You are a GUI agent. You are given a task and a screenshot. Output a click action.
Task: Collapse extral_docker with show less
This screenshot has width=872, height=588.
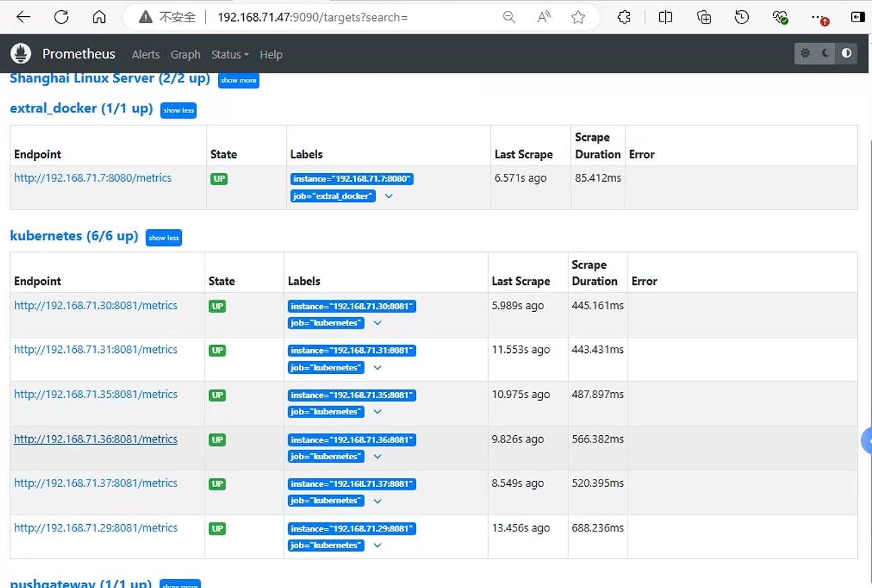point(178,110)
